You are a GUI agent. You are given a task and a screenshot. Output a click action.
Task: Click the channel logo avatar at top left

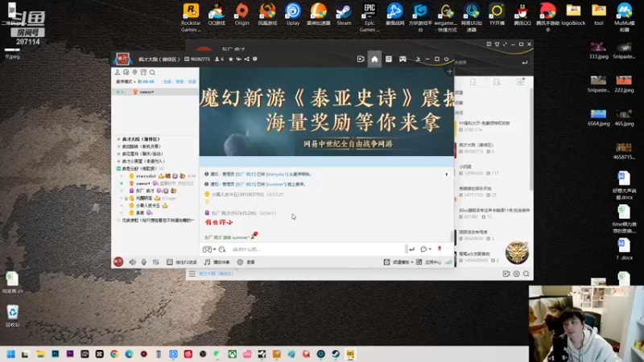pos(122,59)
